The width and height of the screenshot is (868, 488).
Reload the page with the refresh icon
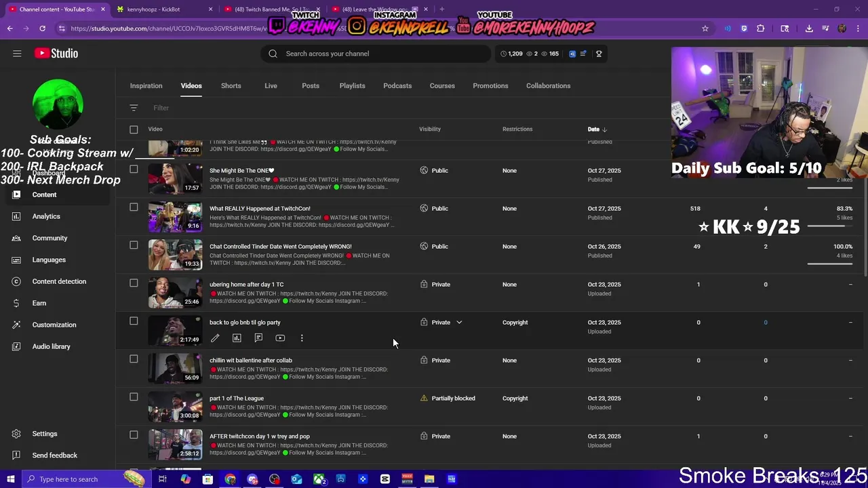pyautogui.click(x=42, y=28)
